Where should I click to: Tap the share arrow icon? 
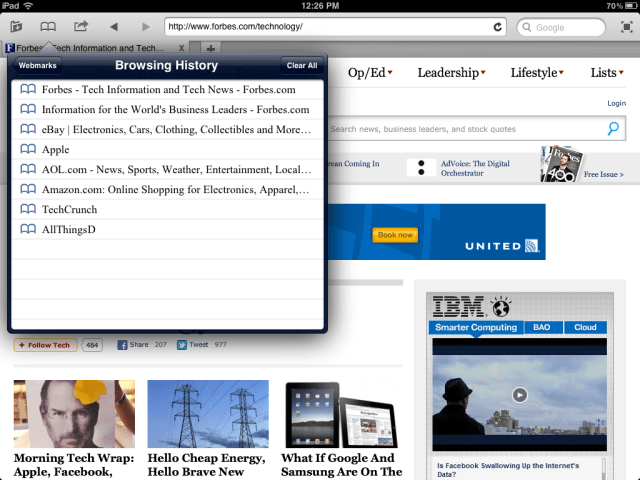point(81,27)
